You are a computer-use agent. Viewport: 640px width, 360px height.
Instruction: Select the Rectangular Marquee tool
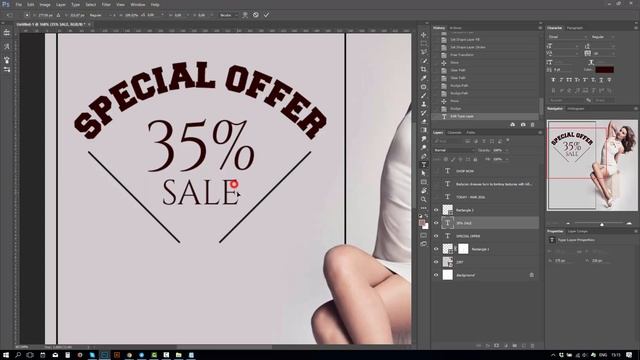pos(424,44)
